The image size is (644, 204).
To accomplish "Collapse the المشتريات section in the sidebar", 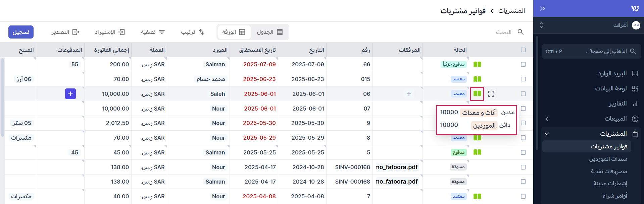I will point(547,134).
